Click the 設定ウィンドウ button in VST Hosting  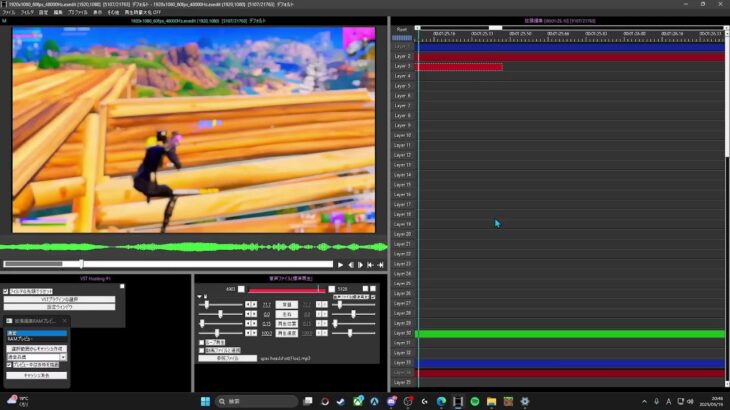pyautogui.click(x=62, y=307)
